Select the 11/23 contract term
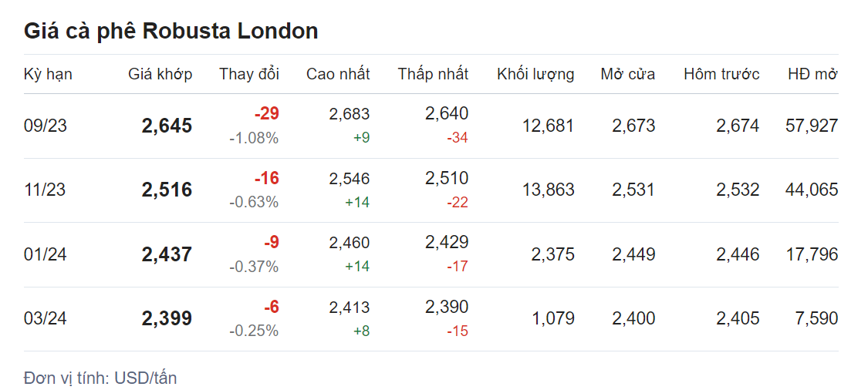 (46, 190)
